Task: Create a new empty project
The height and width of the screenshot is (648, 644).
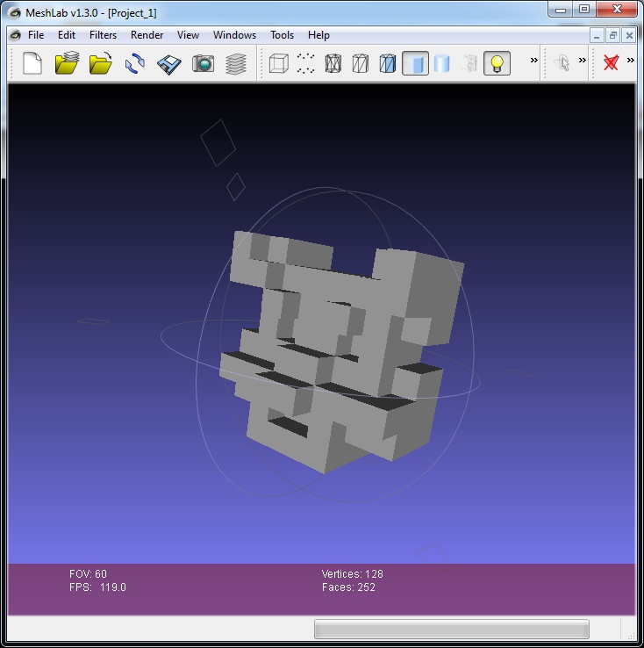Action: (x=32, y=63)
